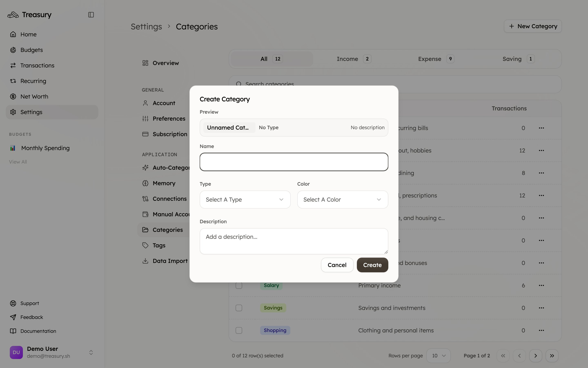The width and height of the screenshot is (588, 368).
Task: Navigate to Net Worth
Action: 52,97
